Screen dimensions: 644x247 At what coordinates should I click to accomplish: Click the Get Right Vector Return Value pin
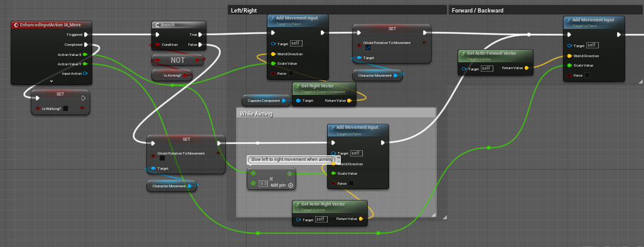(x=349, y=101)
